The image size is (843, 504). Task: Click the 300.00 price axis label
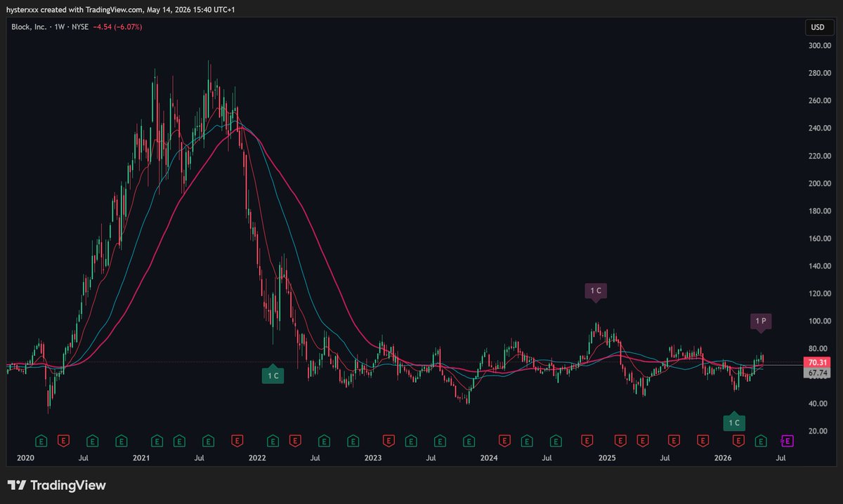819,46
